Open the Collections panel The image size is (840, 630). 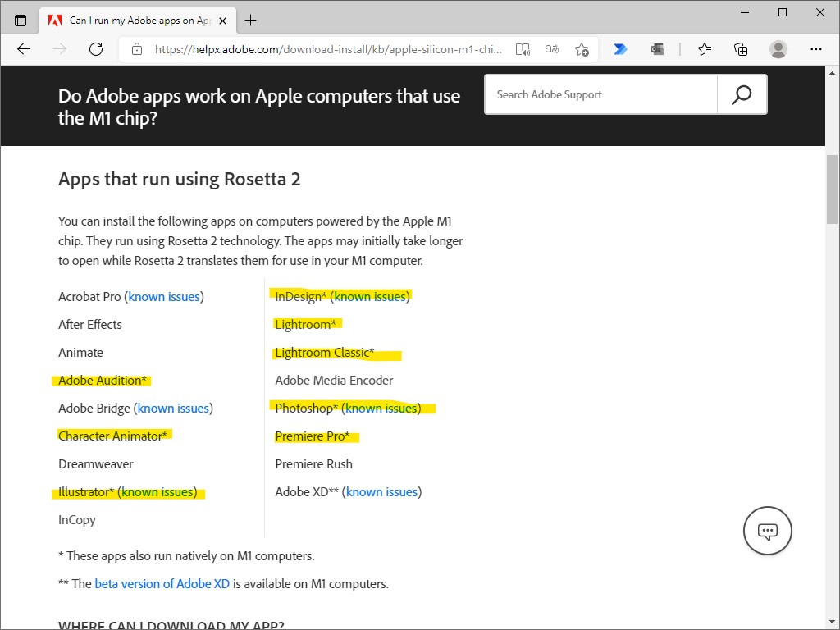coord(741,49)
